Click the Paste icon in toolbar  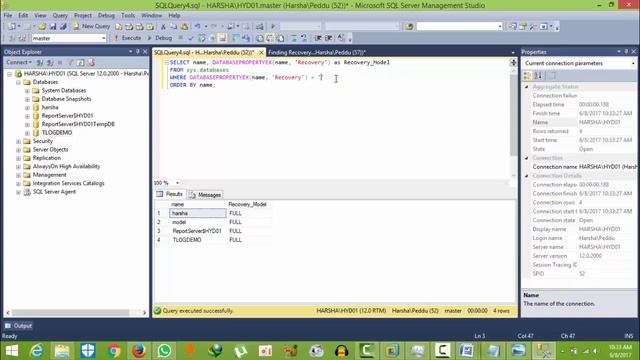click(184, 27)
